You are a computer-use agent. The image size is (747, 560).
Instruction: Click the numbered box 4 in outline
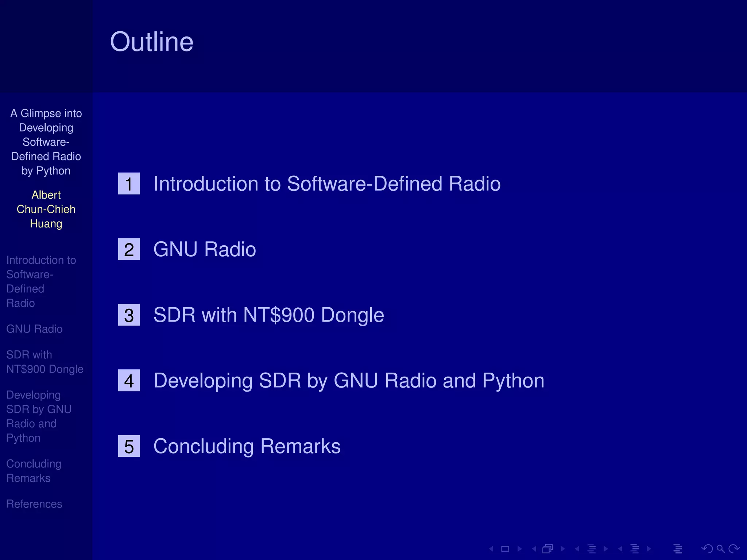[129, 380]
